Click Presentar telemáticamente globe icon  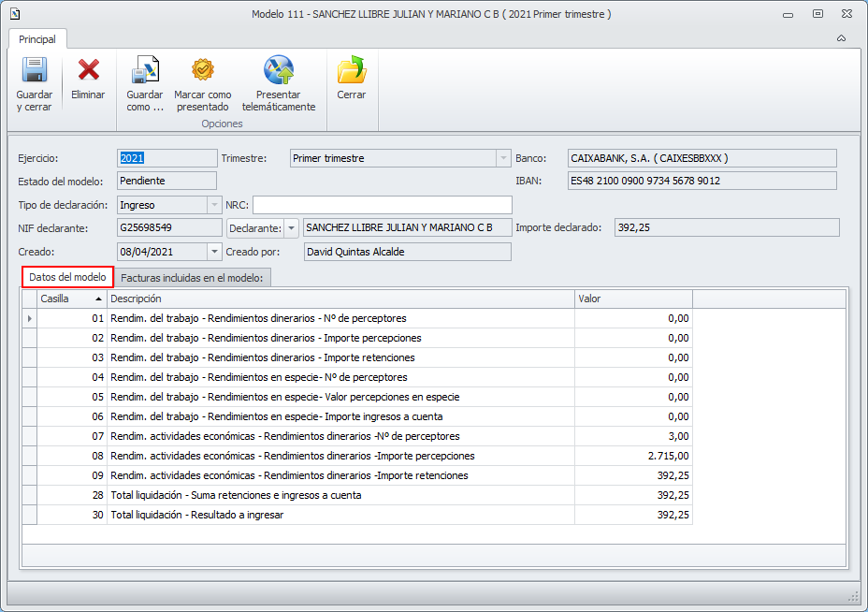click(x=278, y=72)
